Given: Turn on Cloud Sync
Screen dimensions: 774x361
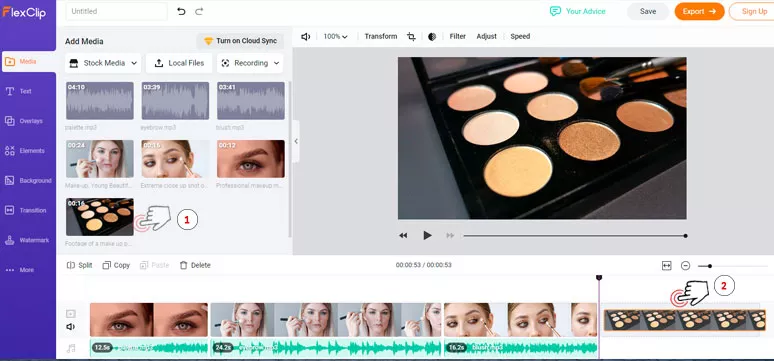Looking at the screenshot, I should (x=240, y=41).
